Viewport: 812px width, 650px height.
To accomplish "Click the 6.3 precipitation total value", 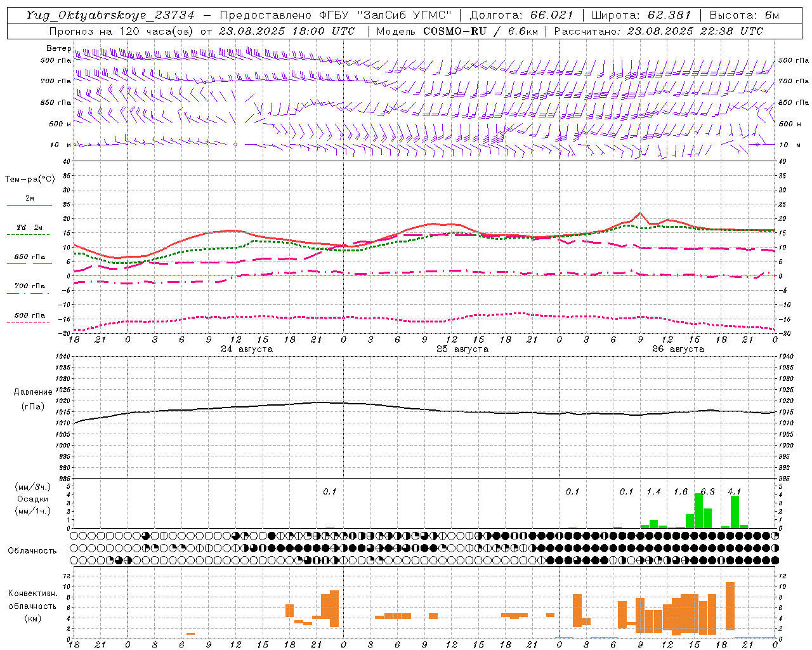I will pyautogui.click(x=707, y=491).
